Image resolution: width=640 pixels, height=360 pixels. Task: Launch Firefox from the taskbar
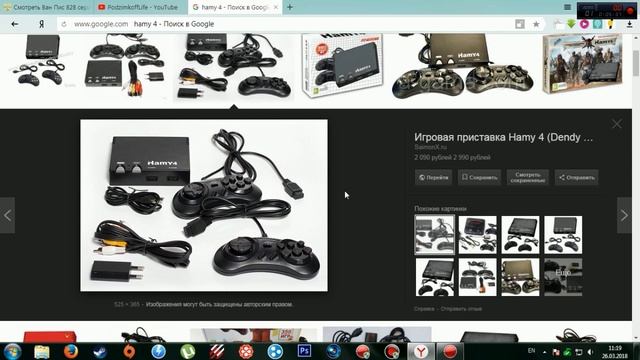point(71,351)
